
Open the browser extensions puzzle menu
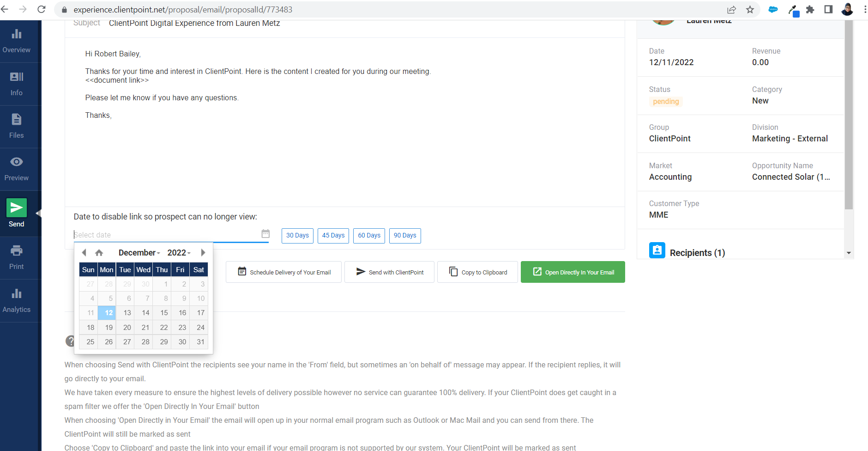click(810, 9)
